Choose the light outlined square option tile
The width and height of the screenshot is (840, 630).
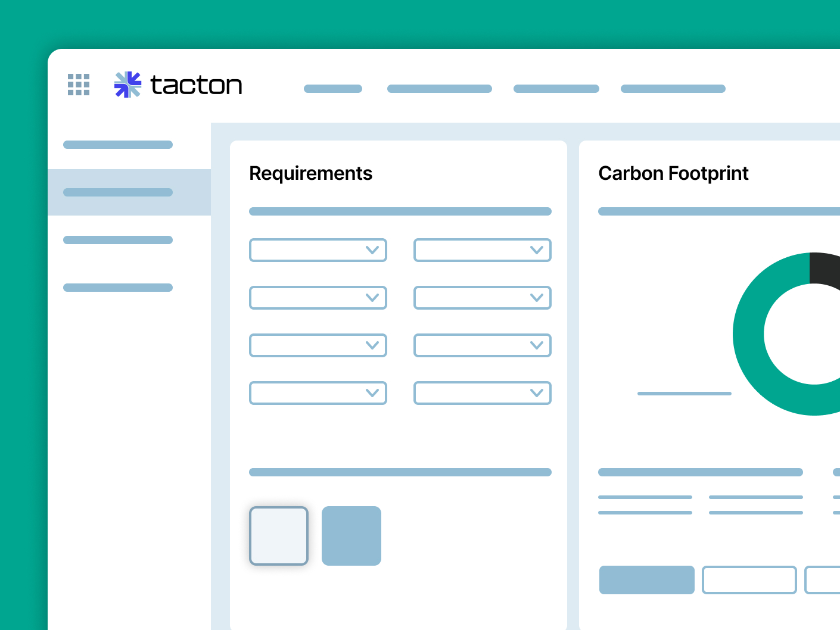279,536
